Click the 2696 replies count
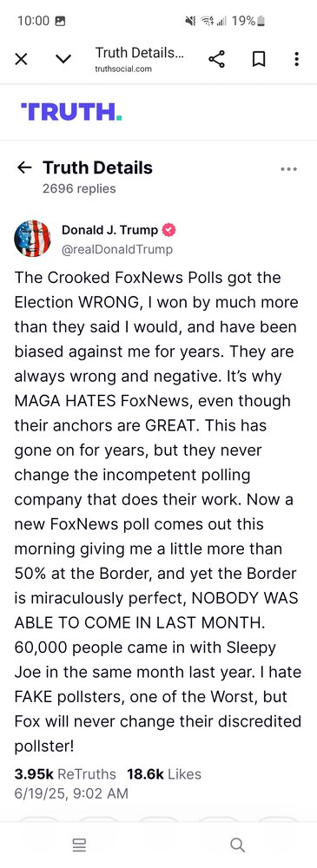 point(79,188)
